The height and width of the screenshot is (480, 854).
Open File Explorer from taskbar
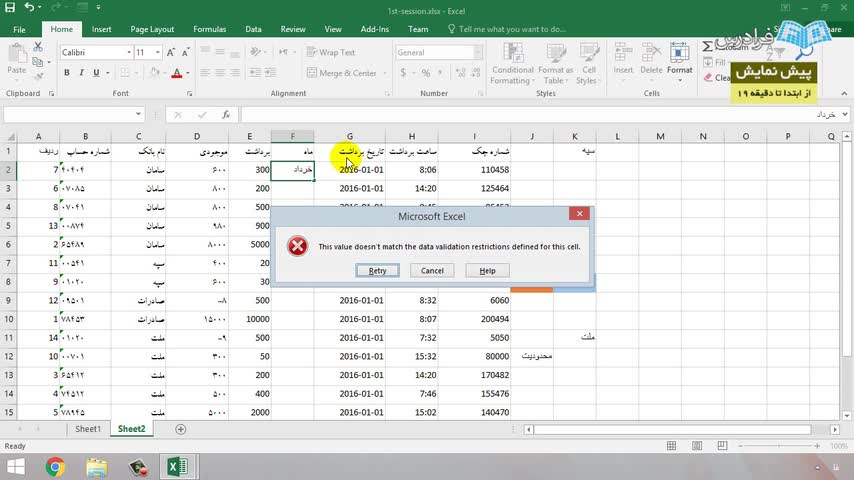pos(97,466)
